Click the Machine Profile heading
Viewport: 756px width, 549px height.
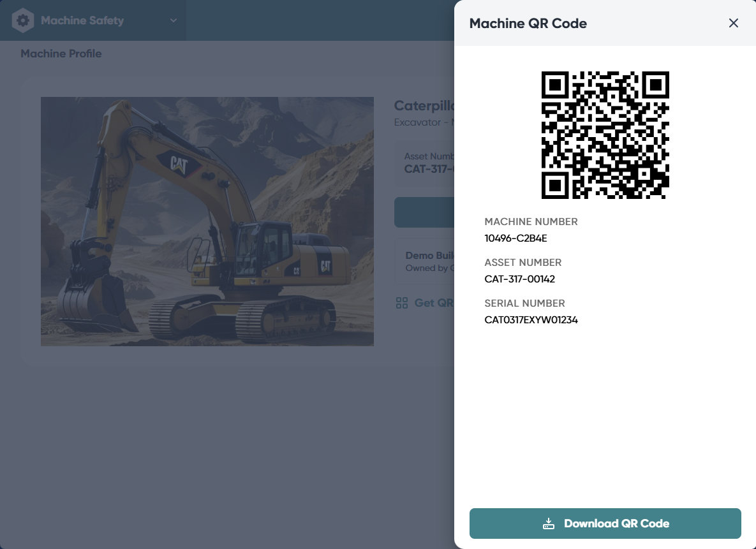pos(61,54)
